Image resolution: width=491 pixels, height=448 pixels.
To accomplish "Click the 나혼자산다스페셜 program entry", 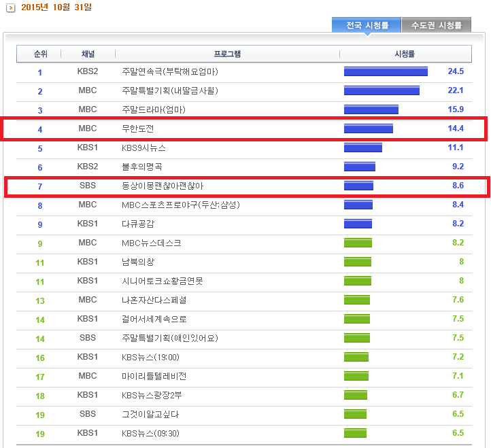I will click(x=154, y=300).
